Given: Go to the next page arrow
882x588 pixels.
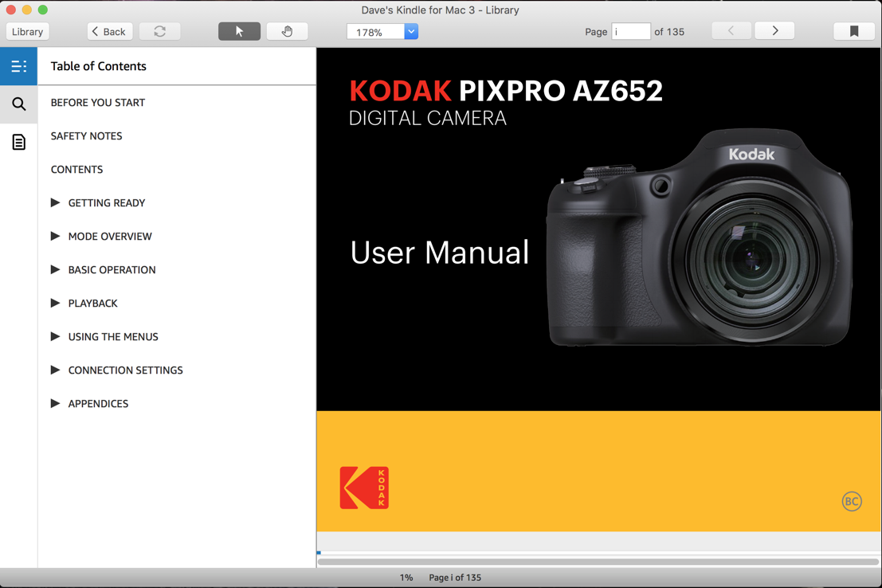Looking at the screenshot, I should pos(774,31).
